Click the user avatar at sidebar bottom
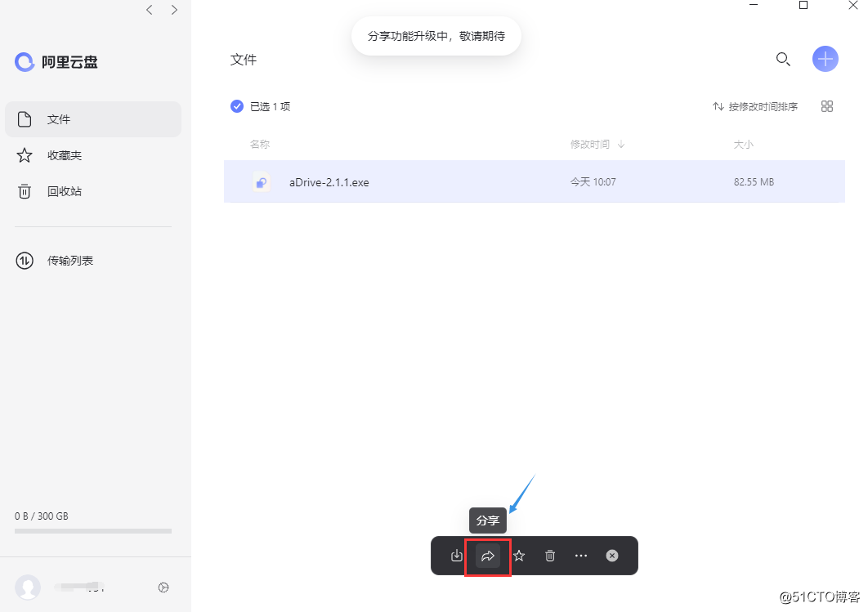This screenshot has width=868, height=612. 28,587
